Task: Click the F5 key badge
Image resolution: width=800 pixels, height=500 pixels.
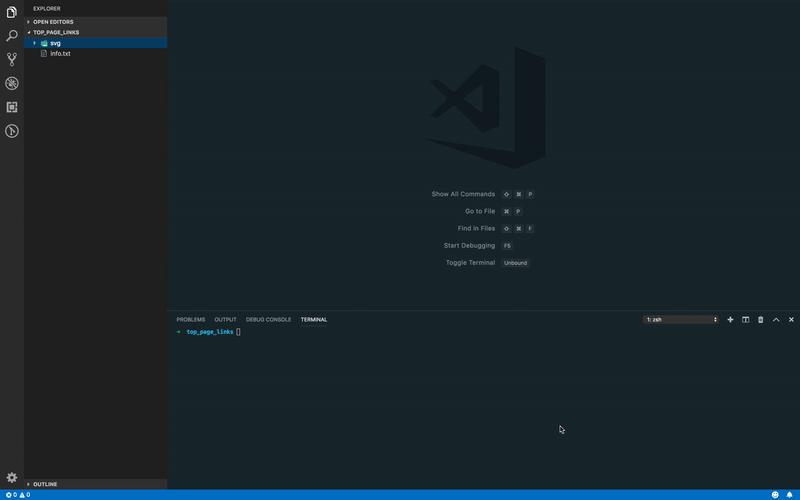Action: (x=507, y=246)
